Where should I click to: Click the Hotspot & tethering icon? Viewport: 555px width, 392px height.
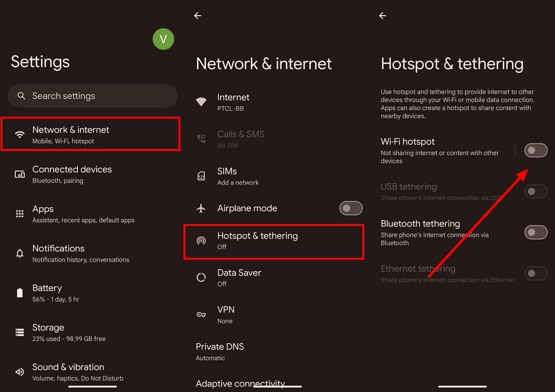point(201,241)
